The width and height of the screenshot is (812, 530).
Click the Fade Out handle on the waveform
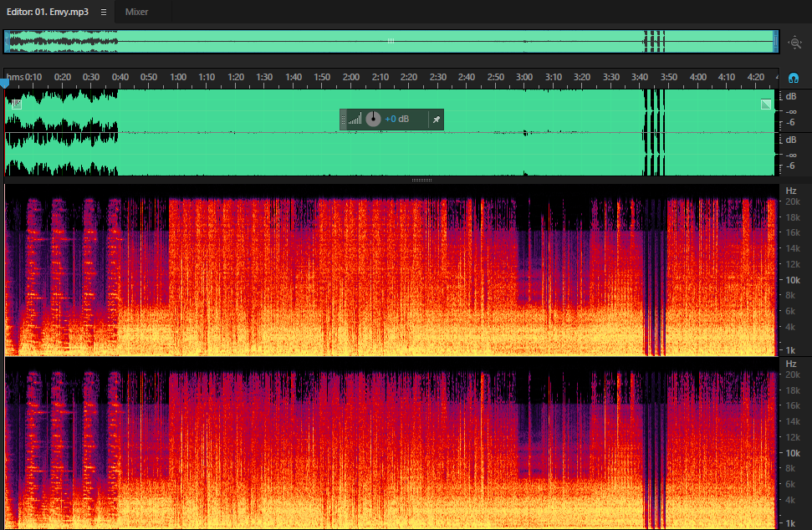click(x=766, y=104)
